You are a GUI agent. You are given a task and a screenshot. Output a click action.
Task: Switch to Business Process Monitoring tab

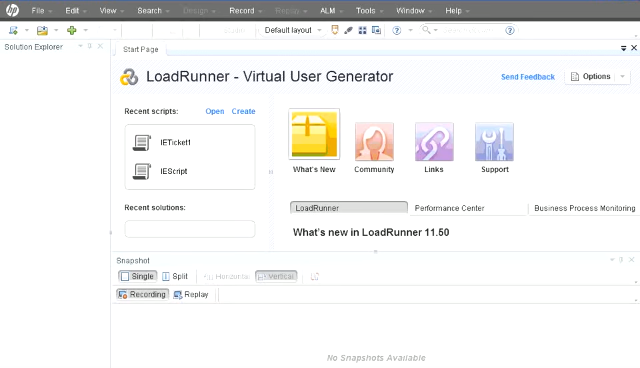(x=584, y=208)
